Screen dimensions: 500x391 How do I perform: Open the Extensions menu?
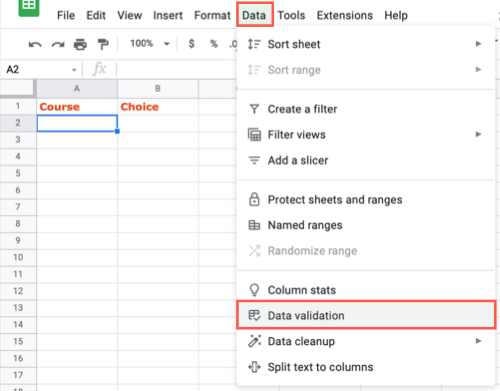coord(345,15)
